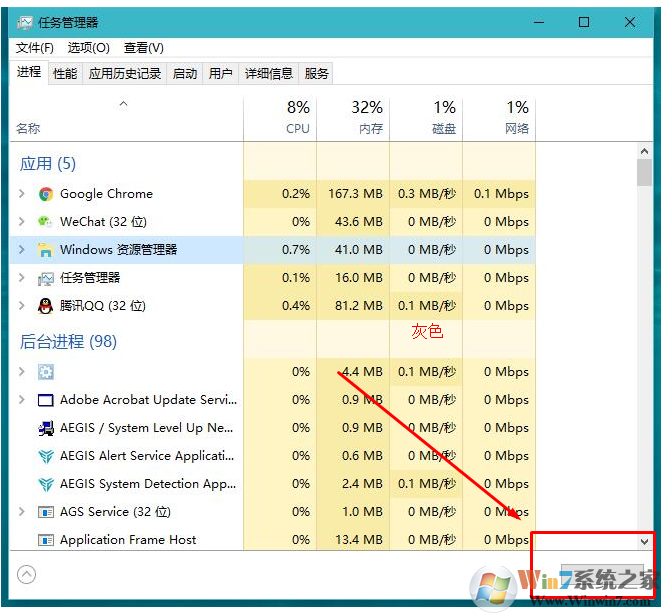Collapse details with the bottom-left circular arrow
This screenshot has height=615, width=667.
click(x=27, y=574)
